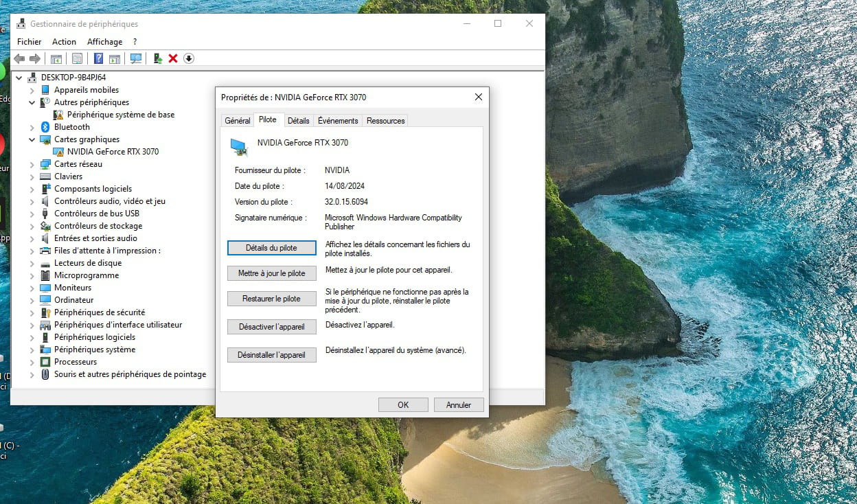The width and height of the screenshot is (857, 504).
Task: Select Périphérique système de base in tree
Action: pyautogui.click(x=121, y=115)
